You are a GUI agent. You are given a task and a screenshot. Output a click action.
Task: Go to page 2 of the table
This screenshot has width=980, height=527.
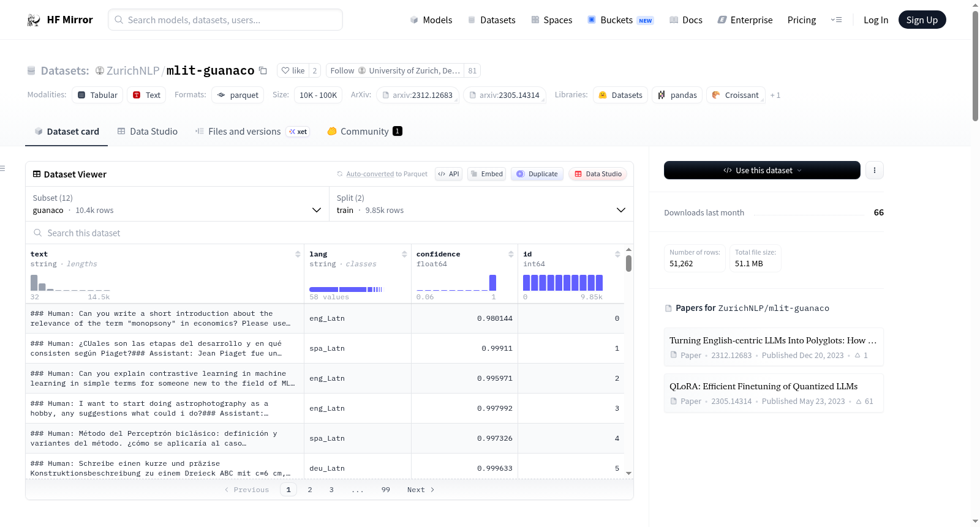click(x=310, y=490)
